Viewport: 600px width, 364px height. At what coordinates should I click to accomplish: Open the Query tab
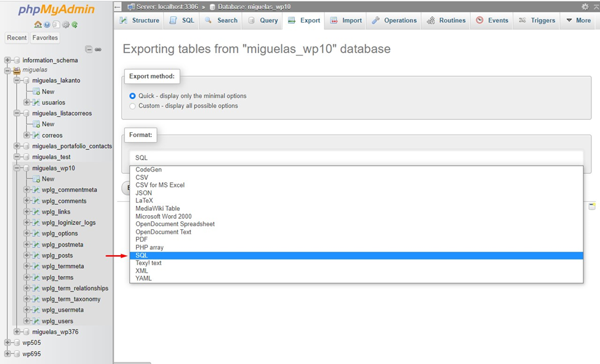[x=263, y=20]
